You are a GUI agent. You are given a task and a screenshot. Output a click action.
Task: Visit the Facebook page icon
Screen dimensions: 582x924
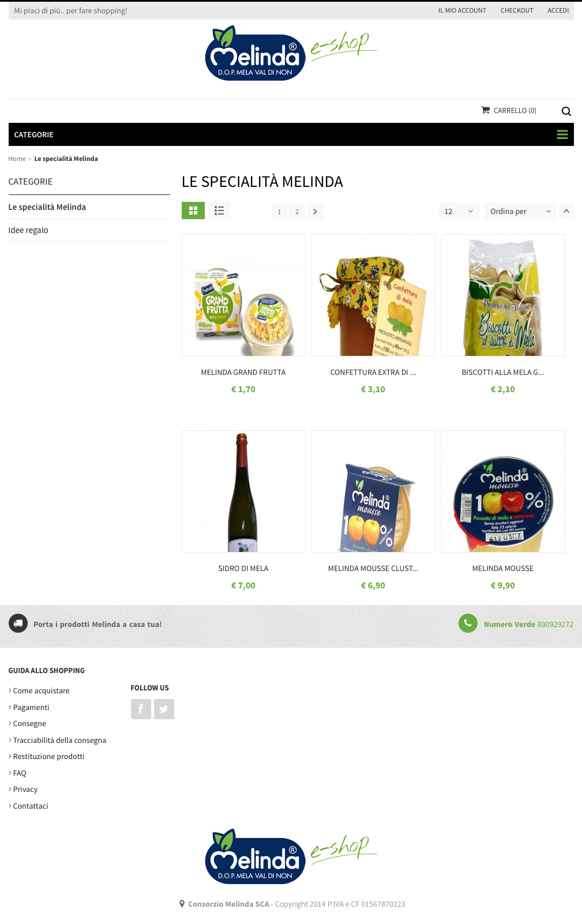click(141, 709)
